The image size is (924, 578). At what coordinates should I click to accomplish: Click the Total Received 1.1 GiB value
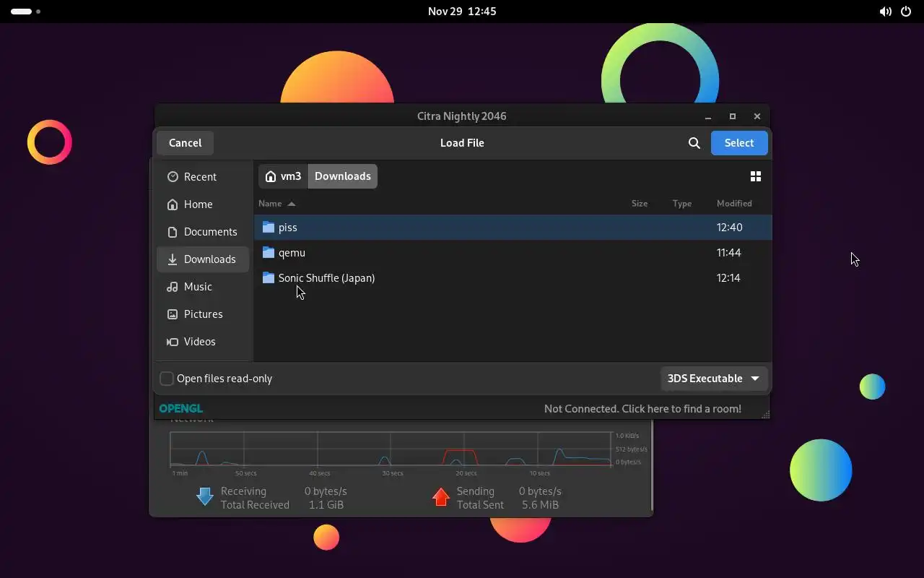(326, 505)
